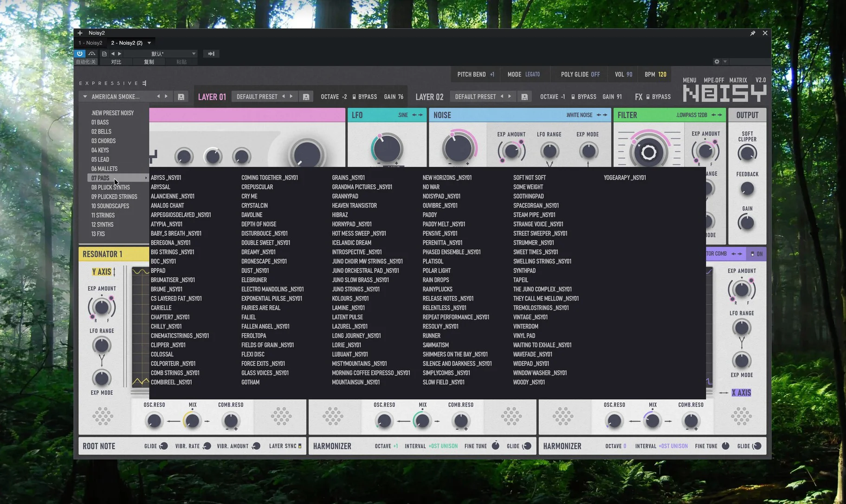Screen dimensions: 846x504
Task: Click the add plus icon beside Noisy2
Action: click(x=80, y=33)
